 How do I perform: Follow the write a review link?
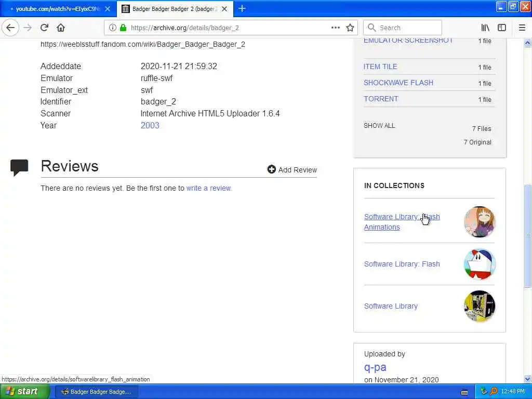click(209, 188)
